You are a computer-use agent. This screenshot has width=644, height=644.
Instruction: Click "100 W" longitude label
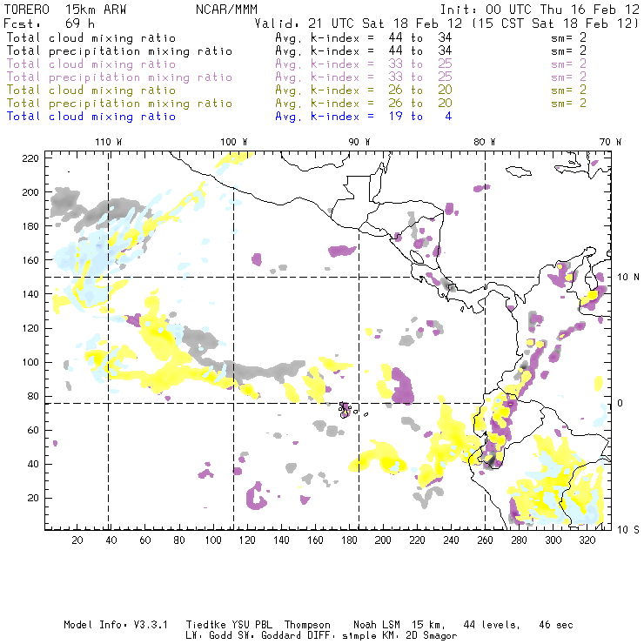click(234, 142)
